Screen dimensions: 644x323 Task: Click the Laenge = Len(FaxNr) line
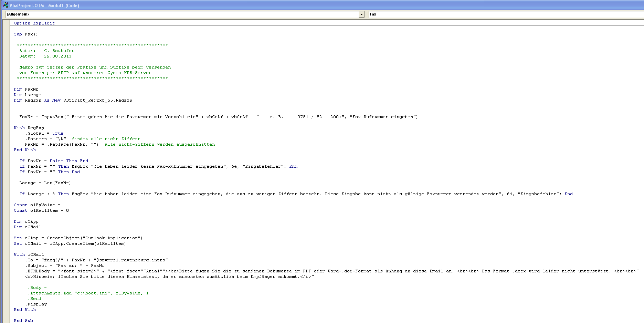pyautogui.click(x=45, y=183)
